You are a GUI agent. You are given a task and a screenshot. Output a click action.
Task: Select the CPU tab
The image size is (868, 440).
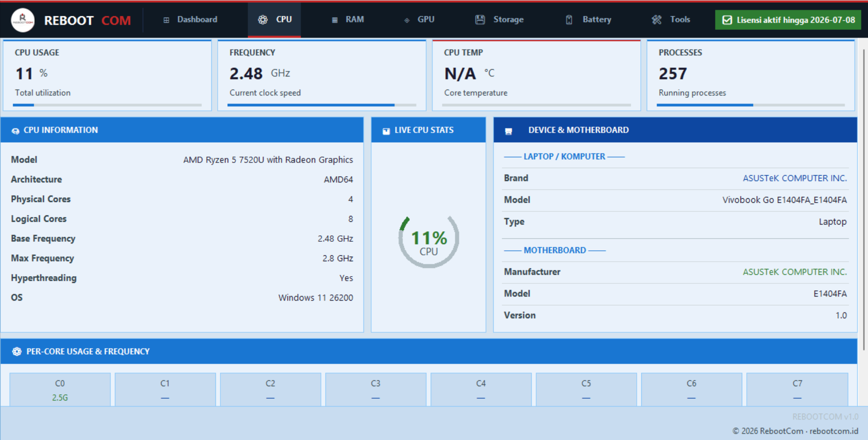click(x=274, y=19)
